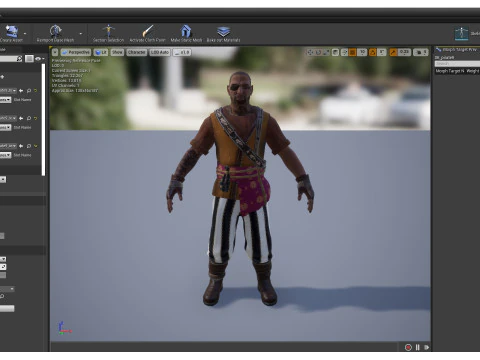Expand the Create Asset dropdown arrow
The image size is (480, 360).
point(25,34)
